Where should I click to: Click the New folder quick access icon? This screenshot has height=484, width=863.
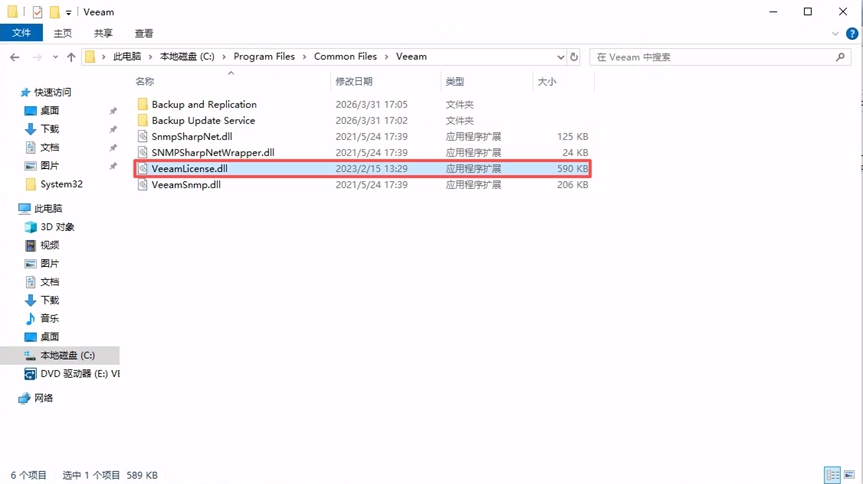click(x=54, y=12)
